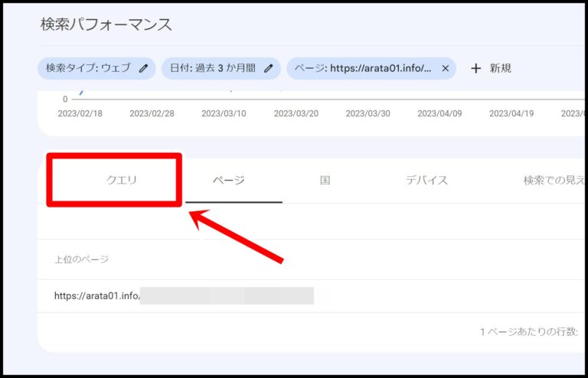The width and height of the screenshot is (588, 378).
Task: Switch to the クエリ tab
Action: click(122, 180)
